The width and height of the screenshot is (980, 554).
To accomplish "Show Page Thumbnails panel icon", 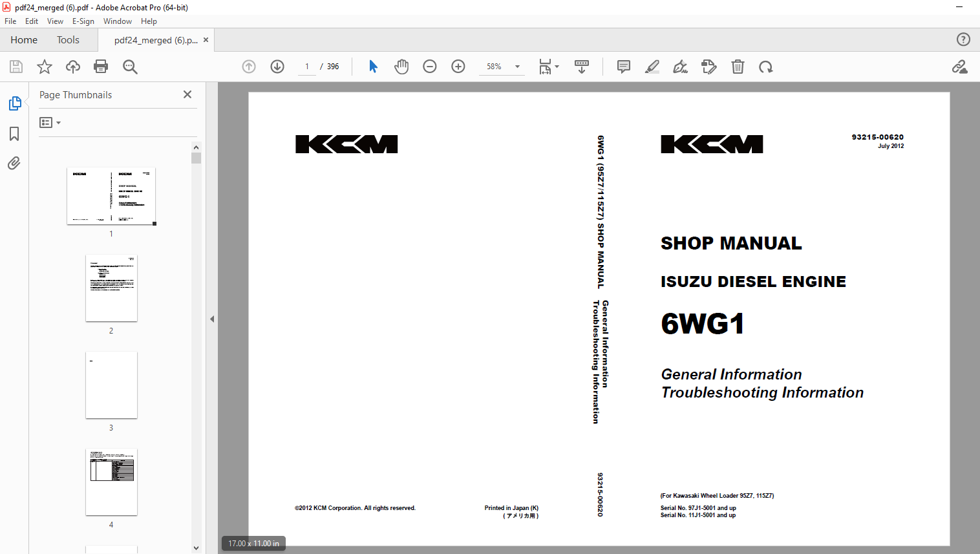I will point(14,103).
